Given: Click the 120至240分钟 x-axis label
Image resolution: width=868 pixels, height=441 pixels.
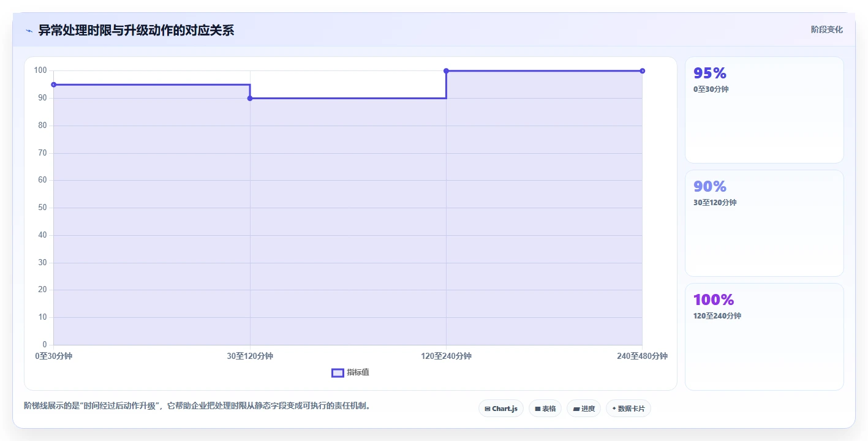Looking at the screenshot, I should 446,356.
